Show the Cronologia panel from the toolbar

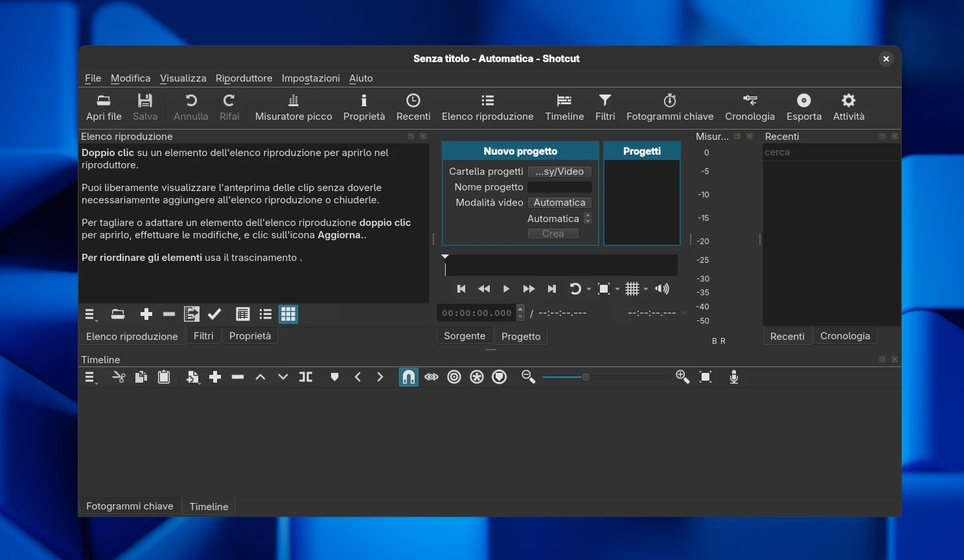[750, 107]
